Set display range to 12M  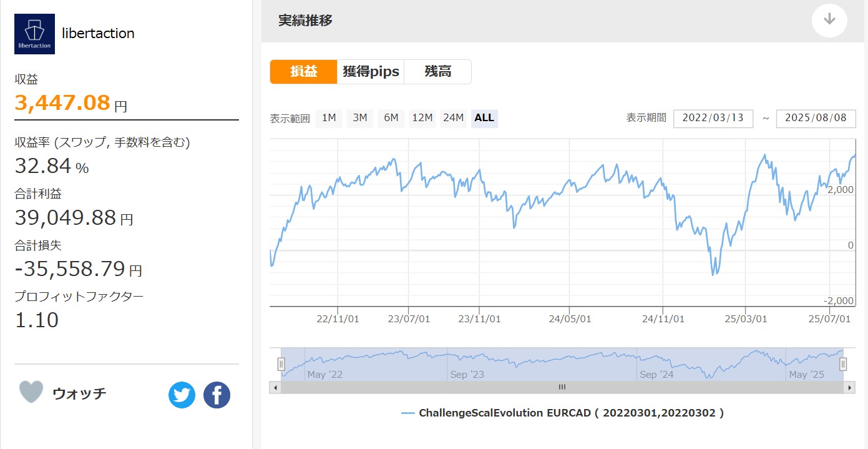pos(422,118)
